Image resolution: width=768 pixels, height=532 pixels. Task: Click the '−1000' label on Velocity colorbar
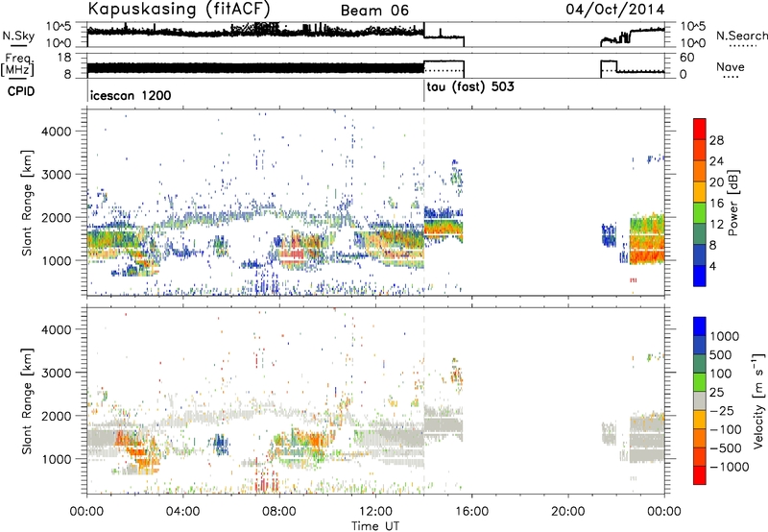pyautogui.click(x=730, y=467)
